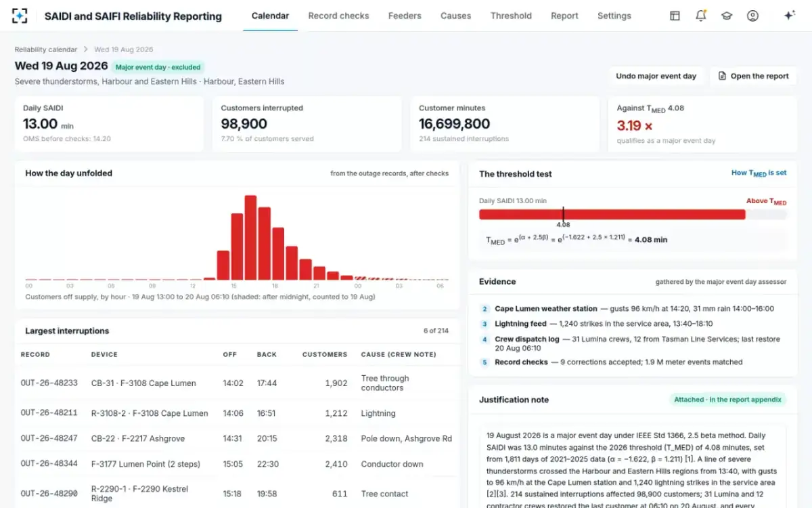This screenshot has width=812, height=508.
Task: Click the CUSTOMERS column header
Action: pyautogui.click(x=325, y=354)
